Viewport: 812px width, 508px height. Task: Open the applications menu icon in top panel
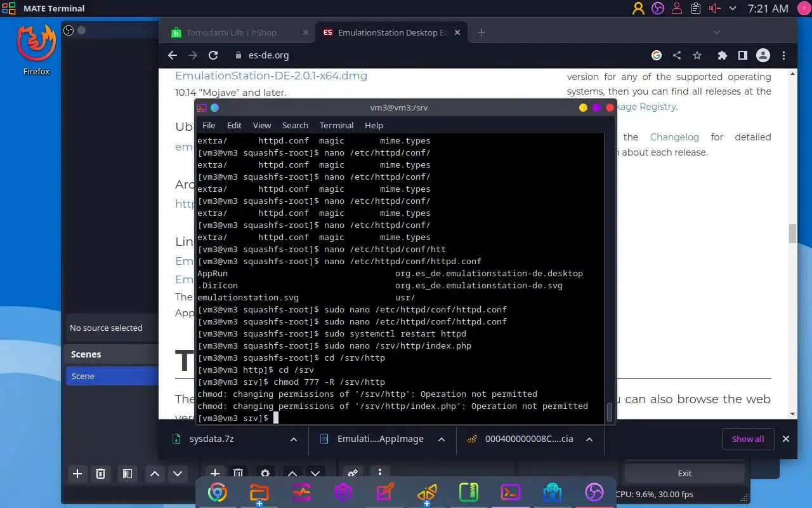(x=9, y=8)
